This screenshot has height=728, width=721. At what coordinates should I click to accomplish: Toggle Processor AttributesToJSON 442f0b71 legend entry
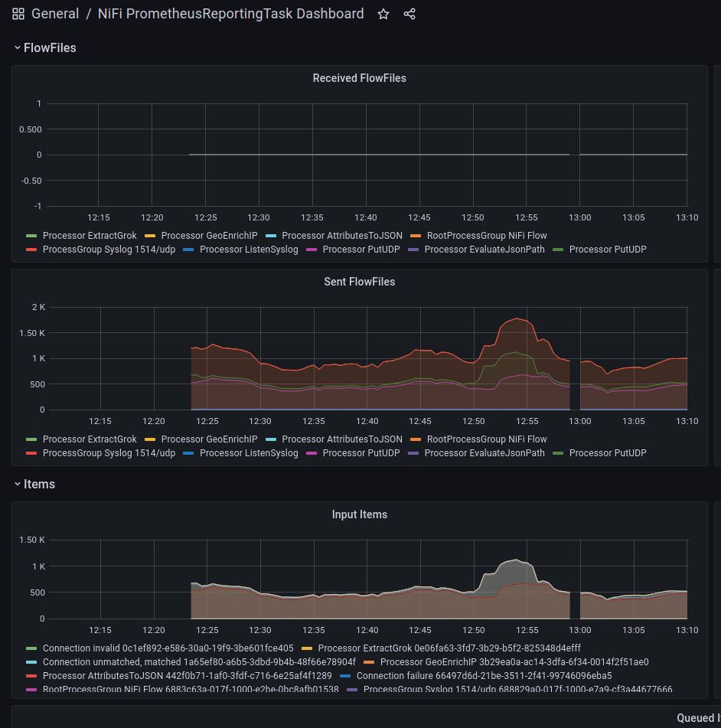click(187, 676)
